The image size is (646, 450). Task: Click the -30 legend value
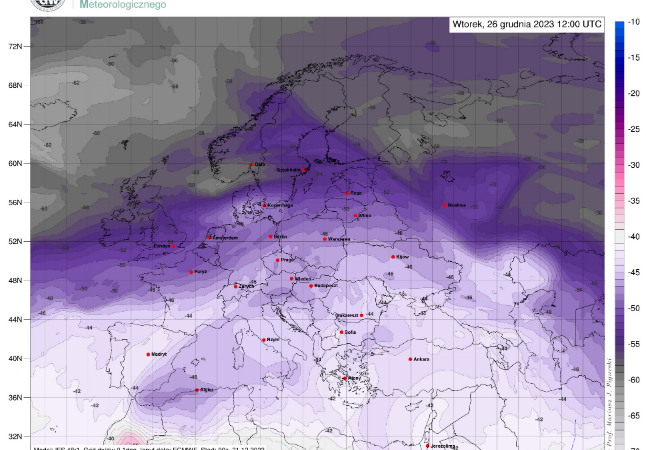click(x=634, y=165)
